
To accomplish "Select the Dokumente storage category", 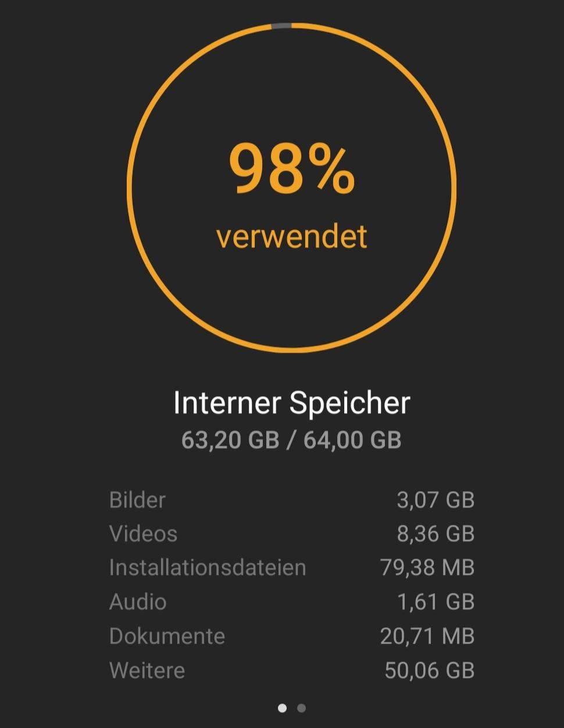I will tap(167, 636).
